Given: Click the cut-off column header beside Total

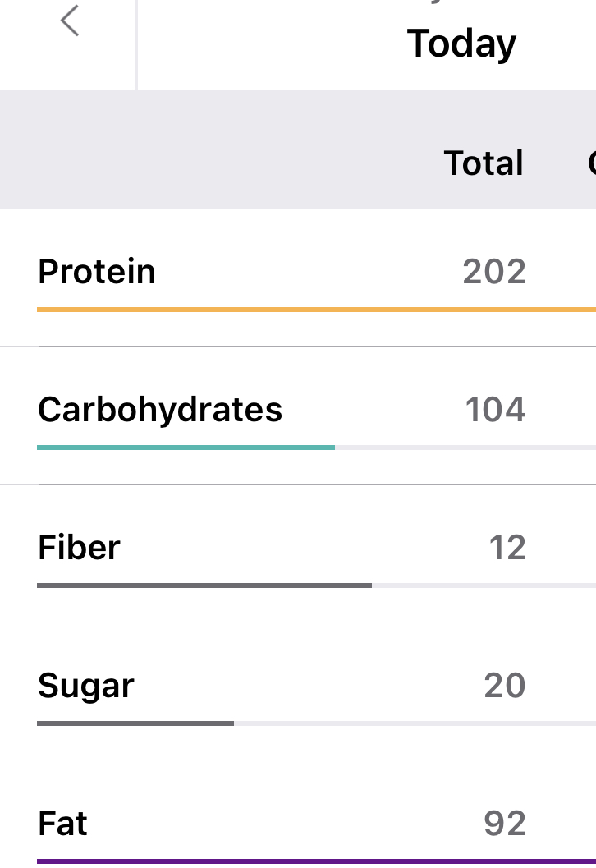Looking at the screenshot, I should coord(591,163).
